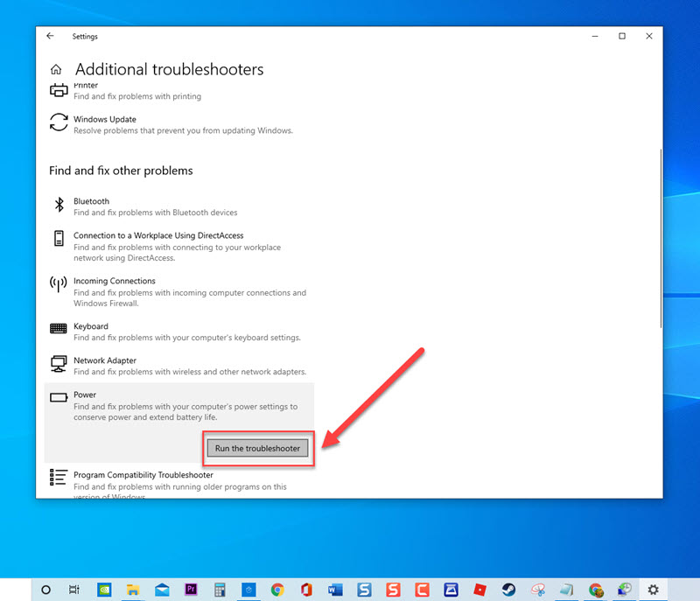Click the Run the troubleshooter button
This screenshot has width=700, height=601.
[x=257, y=448]
